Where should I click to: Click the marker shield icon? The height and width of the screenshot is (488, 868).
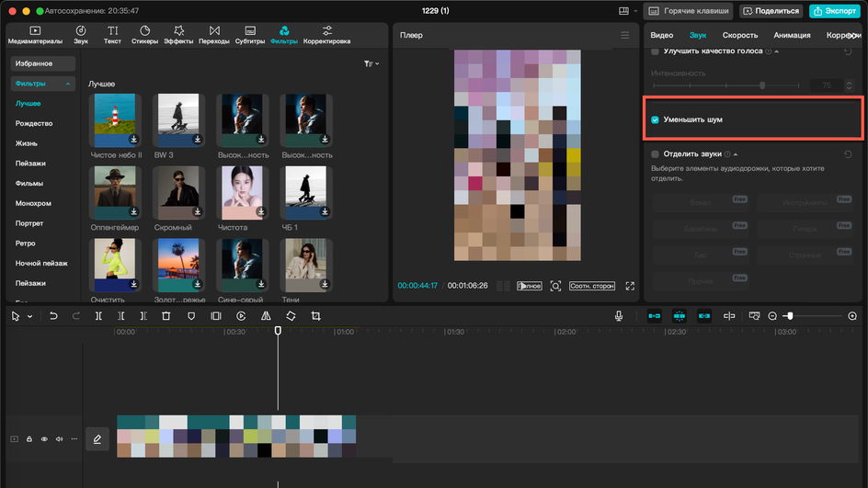point(191,316)
